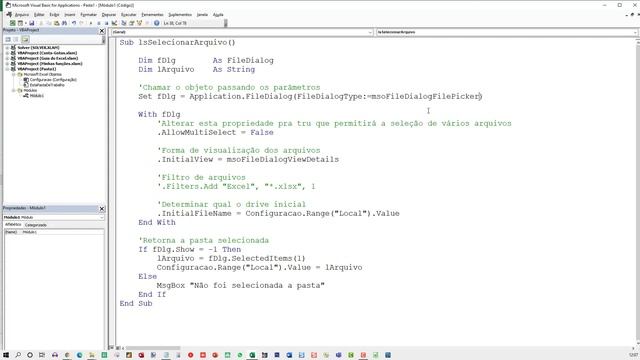
Task: Click the 'End Sub' code line
Action: point(136,303)
